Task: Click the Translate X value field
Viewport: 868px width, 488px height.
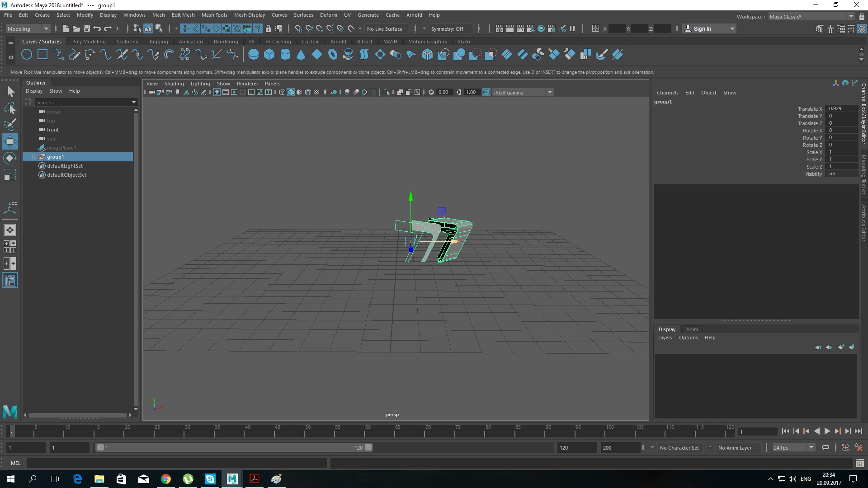Action: pyautogui.click(x=841, y=108)
